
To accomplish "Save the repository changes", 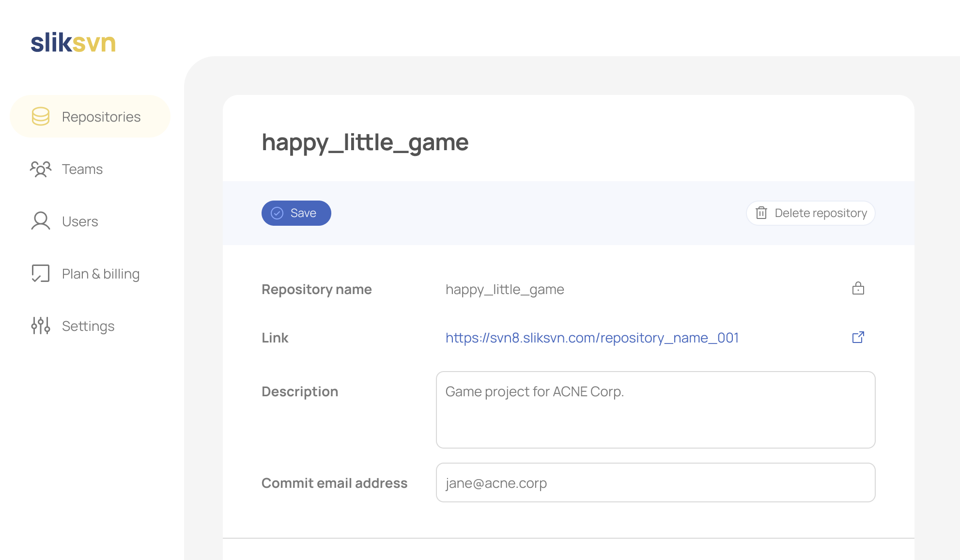I will coord(296,213).
